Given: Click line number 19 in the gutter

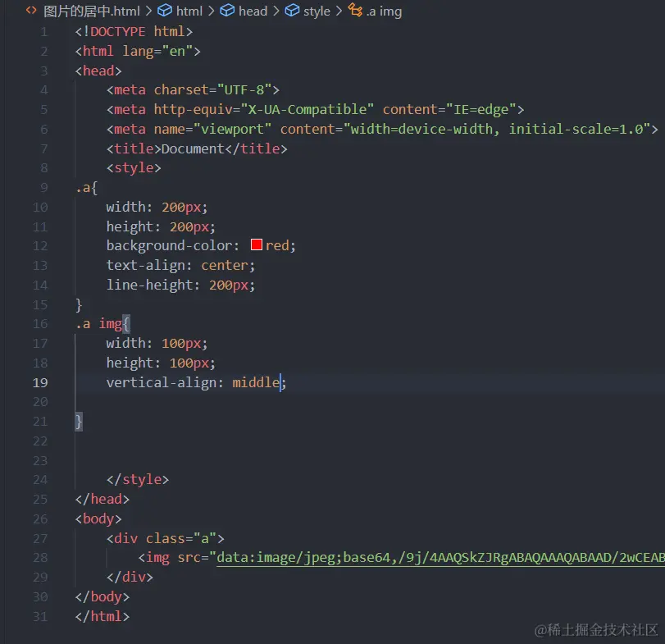Looking at the screenshot, I should [40, 382].
